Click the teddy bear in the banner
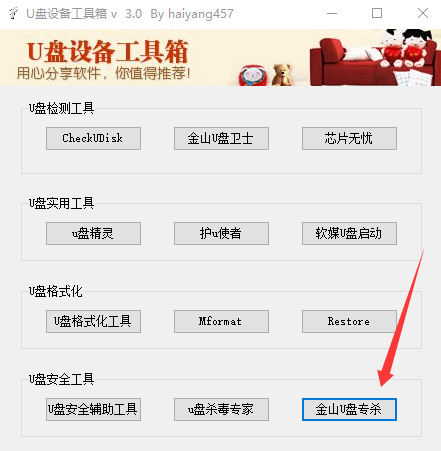The image size is (441, 451). click(282, 75)
